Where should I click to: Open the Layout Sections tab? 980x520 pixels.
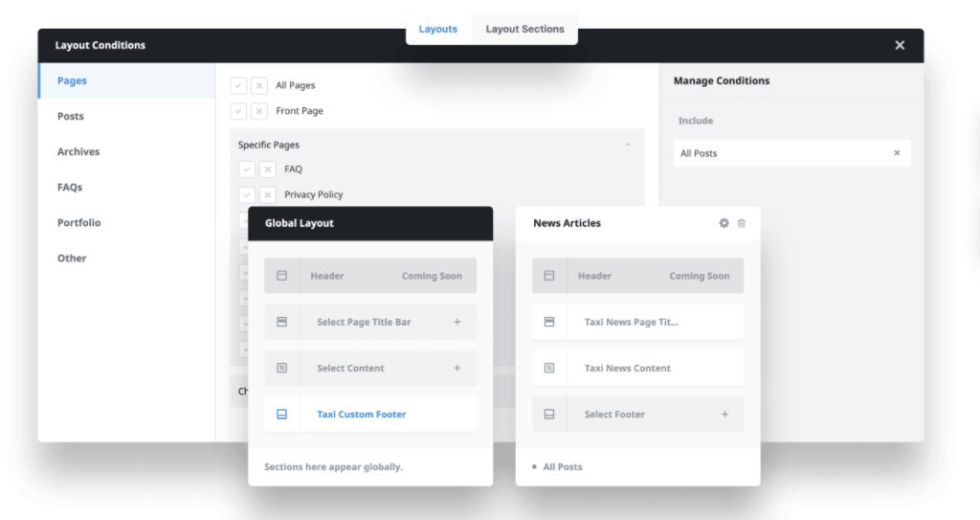(524, 29)
